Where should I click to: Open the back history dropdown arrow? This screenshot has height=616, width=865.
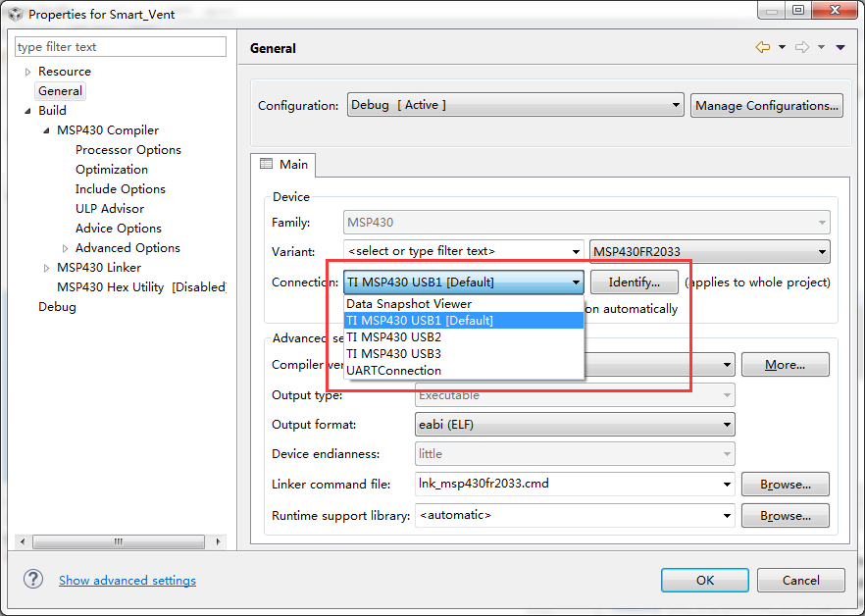click(x=781, y=47)
